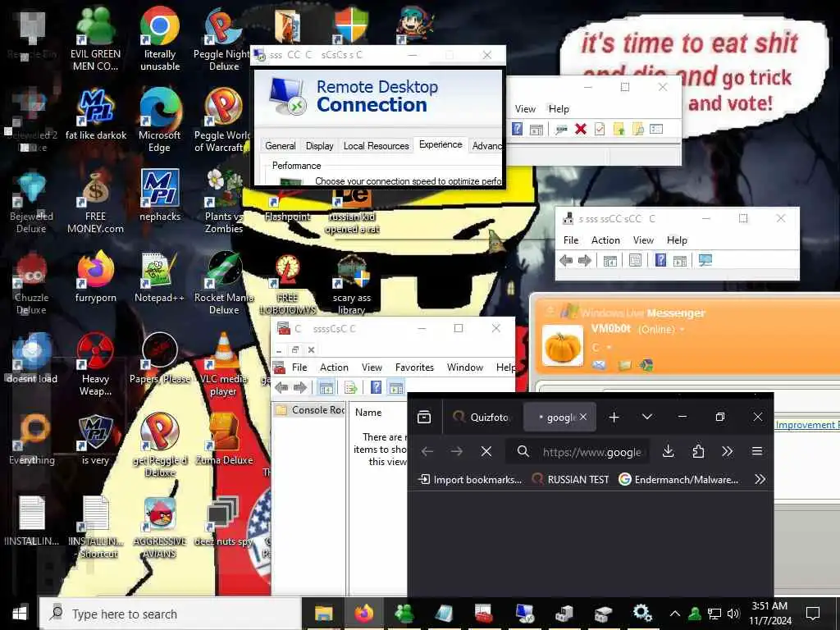Open File menu in File Action View window
The width and height of the screenshot is (840, 630).
pos(571,240)
